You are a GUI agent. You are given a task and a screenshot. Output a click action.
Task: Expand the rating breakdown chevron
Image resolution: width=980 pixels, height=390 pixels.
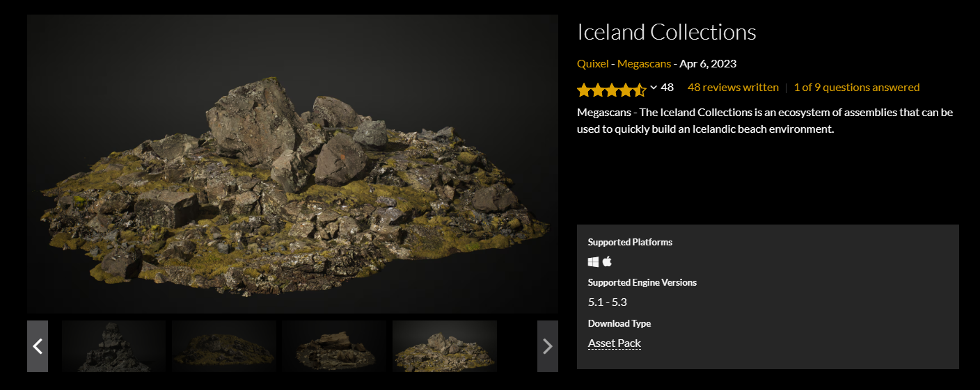654,88
